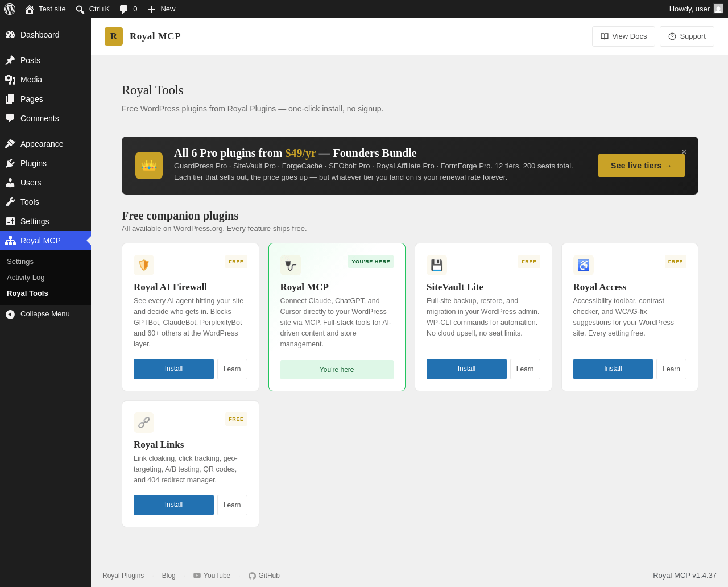Screen dimensions: 728x587
Task: Click the You're here button
Action: click(337, 370)
